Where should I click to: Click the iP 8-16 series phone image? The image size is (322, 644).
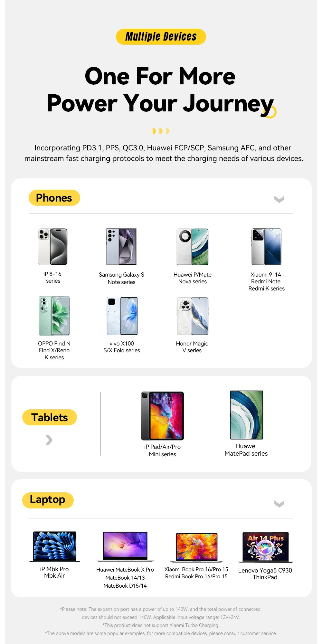[x=53, y=247]
